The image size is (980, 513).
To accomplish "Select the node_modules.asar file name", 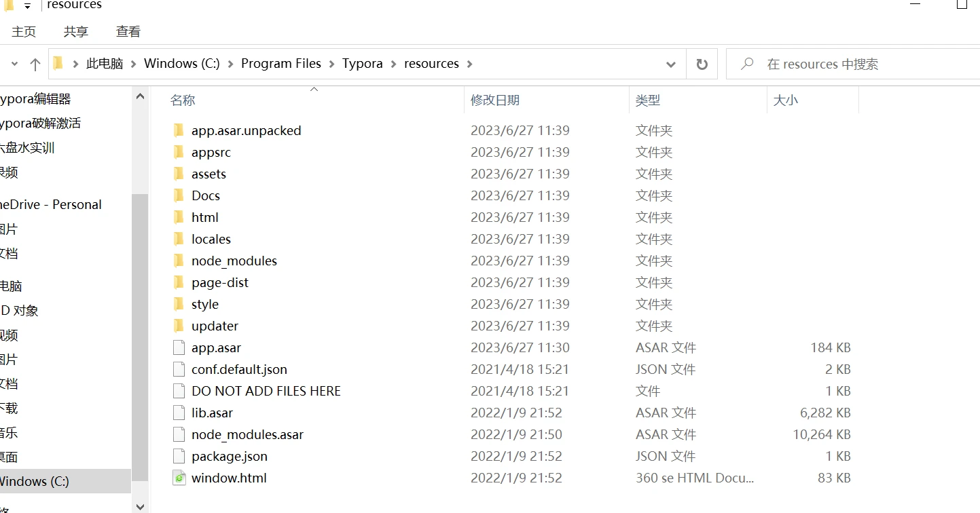I will pos(248,434).
